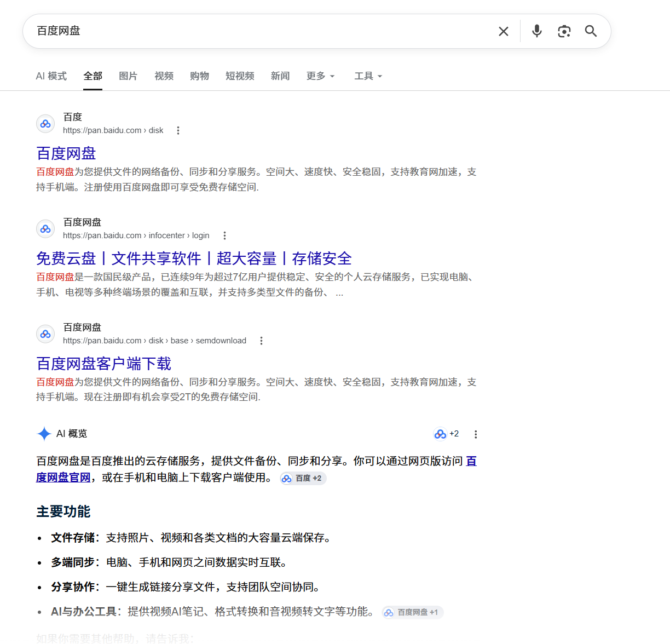Open the +2 sources chip in the AI 概览 header
This screenshot has width=670, height=644.
click(446, 434)
